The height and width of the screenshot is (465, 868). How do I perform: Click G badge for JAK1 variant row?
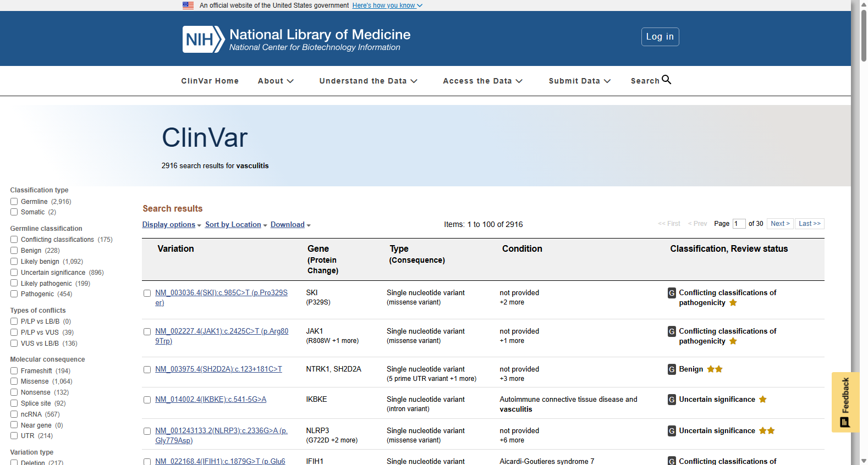672,331
